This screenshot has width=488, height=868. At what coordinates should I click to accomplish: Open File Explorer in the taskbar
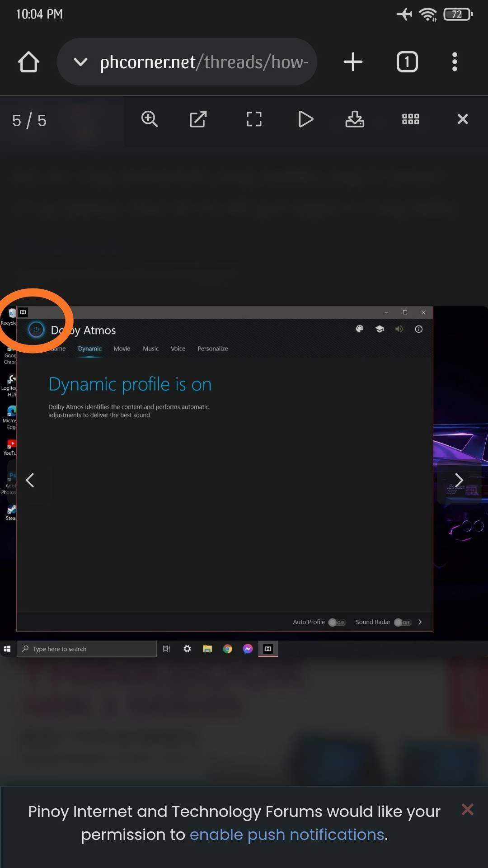pos(207,649)
